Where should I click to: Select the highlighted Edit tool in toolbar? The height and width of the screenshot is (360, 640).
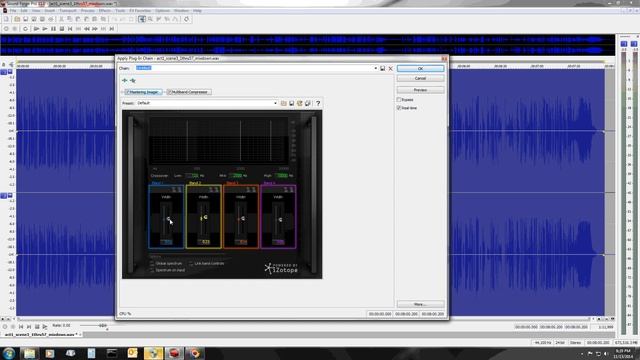142,19
